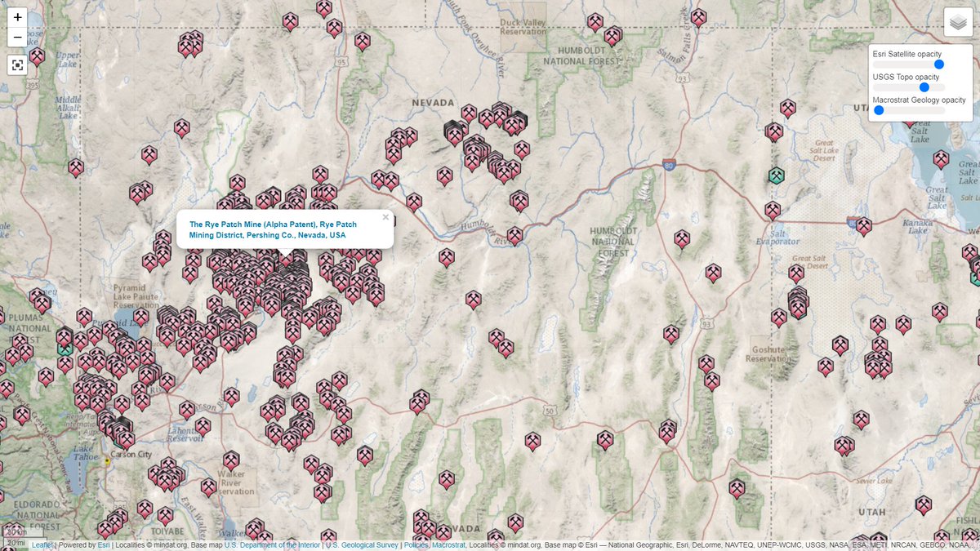
Task: Select mine marker beside Upper Lake
Action: click(x=37, y=56)
